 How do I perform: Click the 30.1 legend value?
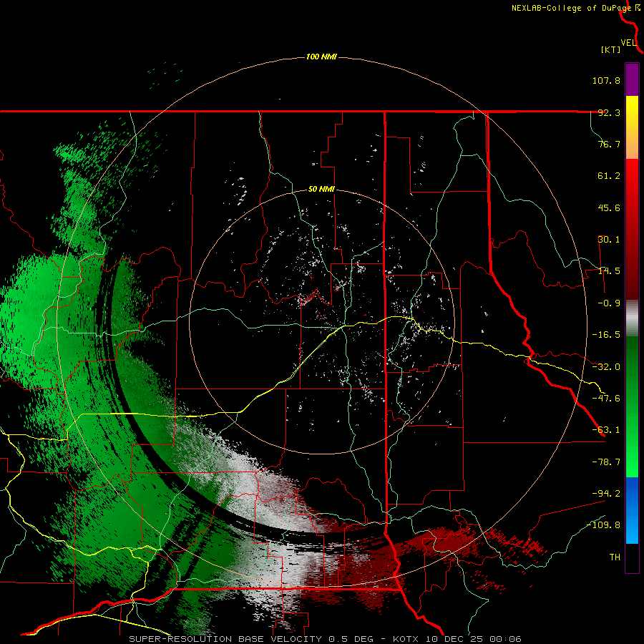609,240
